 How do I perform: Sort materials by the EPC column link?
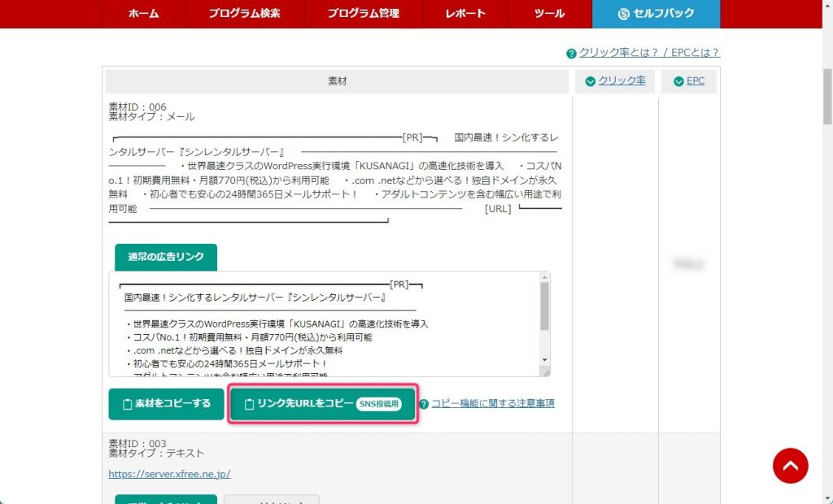click(696, 80)
